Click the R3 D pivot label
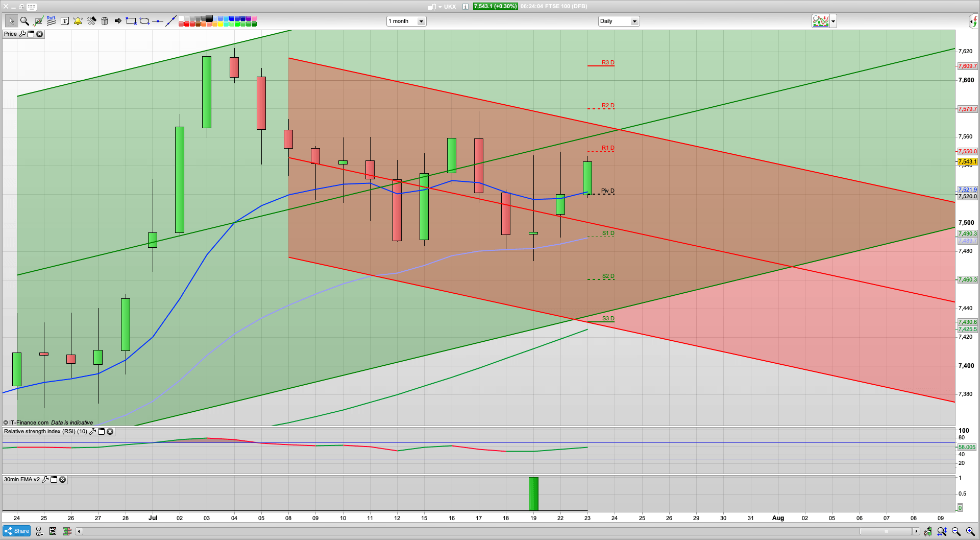980x540 pixels. pos(607,62)
